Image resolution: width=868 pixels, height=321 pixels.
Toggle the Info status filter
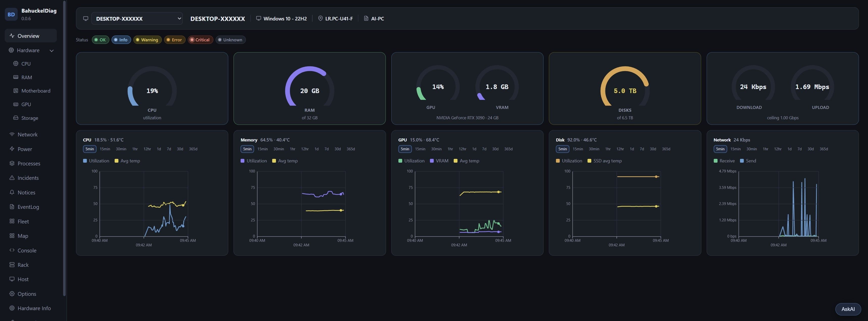tap(121, 40)
